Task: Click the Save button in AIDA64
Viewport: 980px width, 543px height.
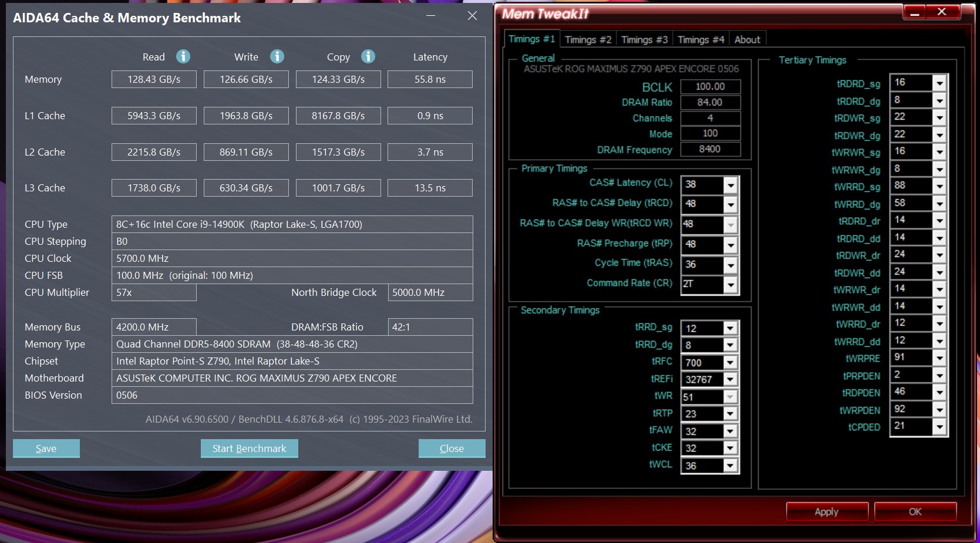Action: pyautogui.click(x=46, y=448)
